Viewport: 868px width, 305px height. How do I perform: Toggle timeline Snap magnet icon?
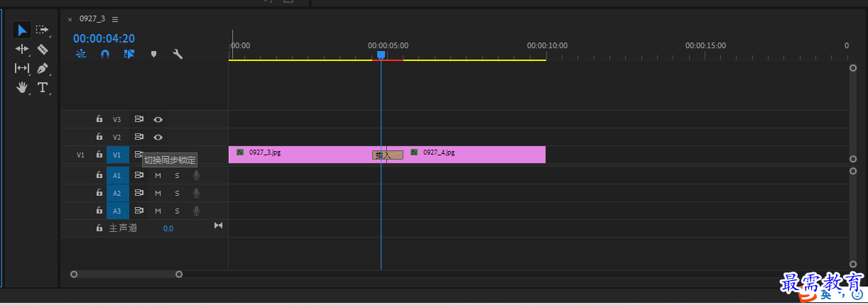[105, 54]
